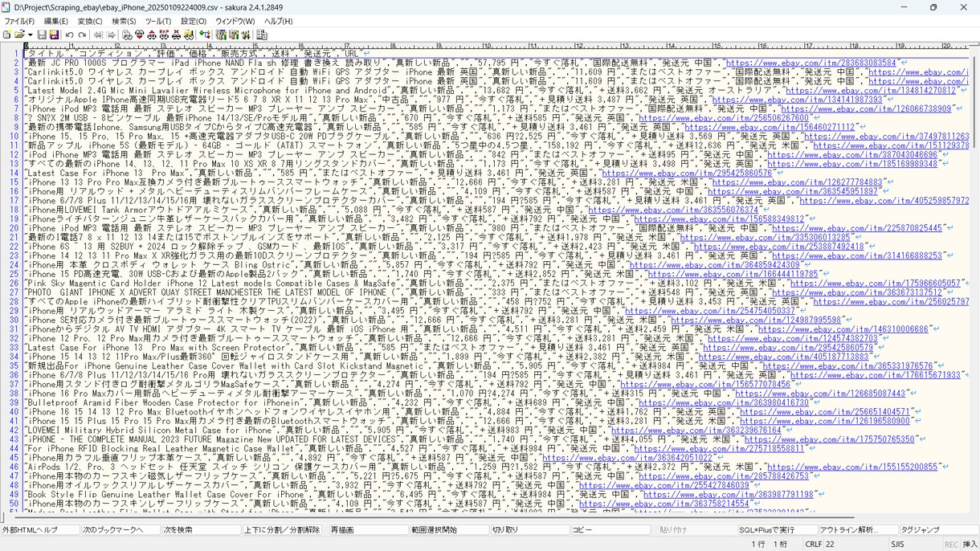This screenshot has height=551, width=980.
Task: Open the replace binoculars icon
Action: pyautogui.click(x=164, y=35)
